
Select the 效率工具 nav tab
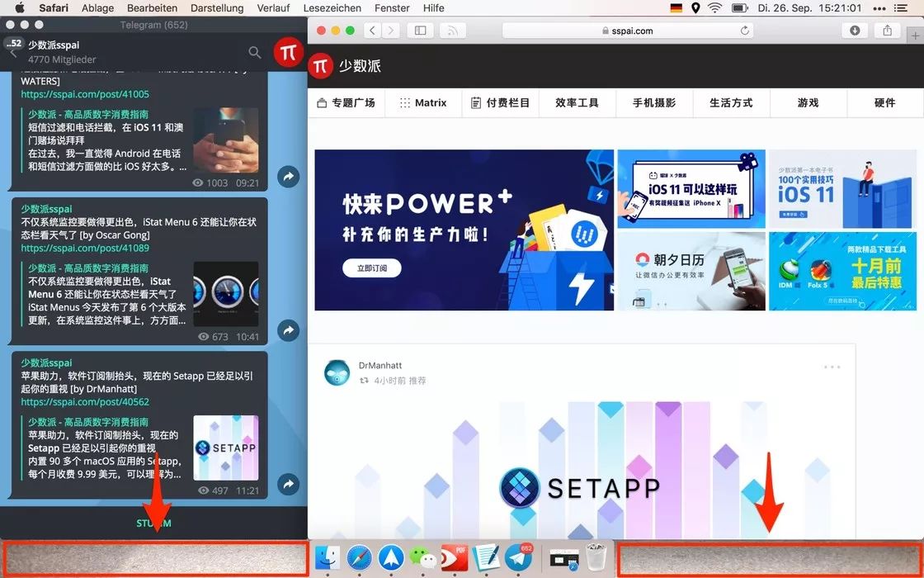tap(577, 102)
